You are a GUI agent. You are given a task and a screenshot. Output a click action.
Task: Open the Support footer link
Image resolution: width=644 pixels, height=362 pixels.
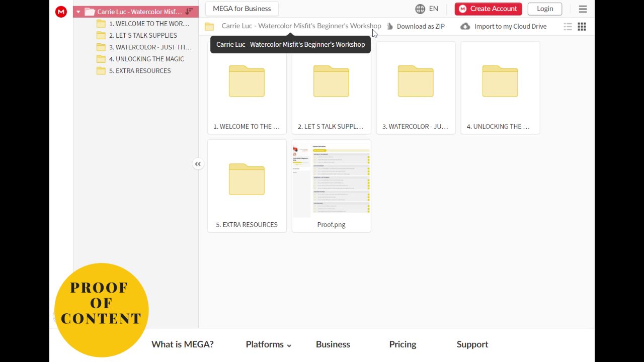point(472,344)
